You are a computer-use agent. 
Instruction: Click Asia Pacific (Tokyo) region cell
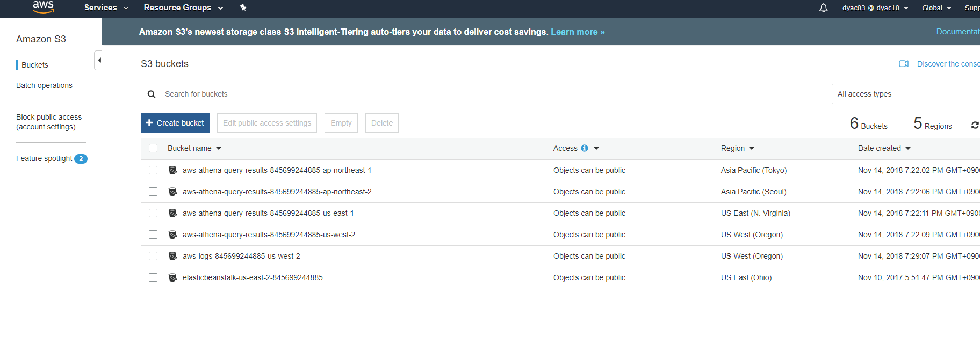pos(754,170)
